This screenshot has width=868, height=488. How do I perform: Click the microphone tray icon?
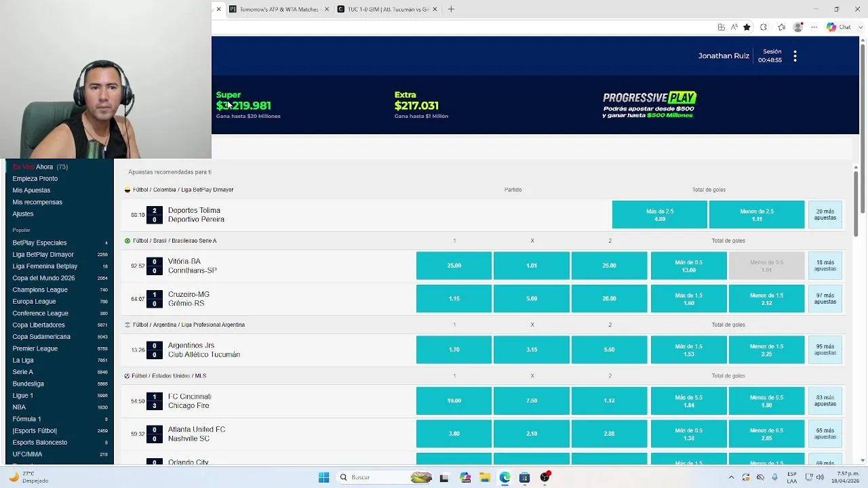coord(774,477)
